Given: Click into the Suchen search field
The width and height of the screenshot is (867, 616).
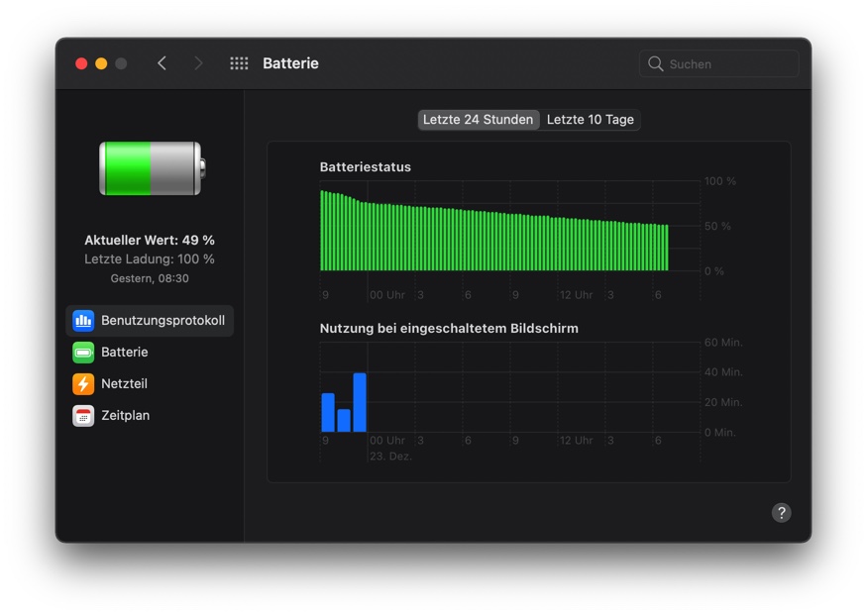Looking at the screenshot, I should click(718, 63).
